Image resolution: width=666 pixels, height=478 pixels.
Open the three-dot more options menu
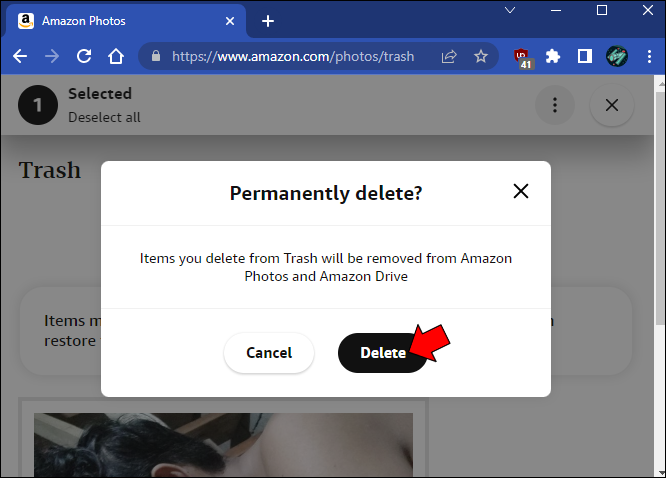554,105
